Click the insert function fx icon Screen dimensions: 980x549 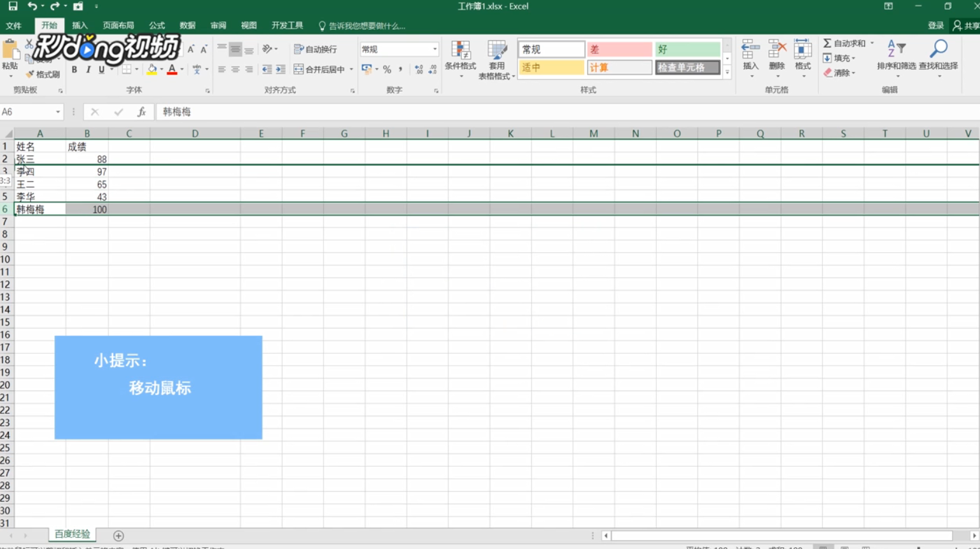click(142, 112)
